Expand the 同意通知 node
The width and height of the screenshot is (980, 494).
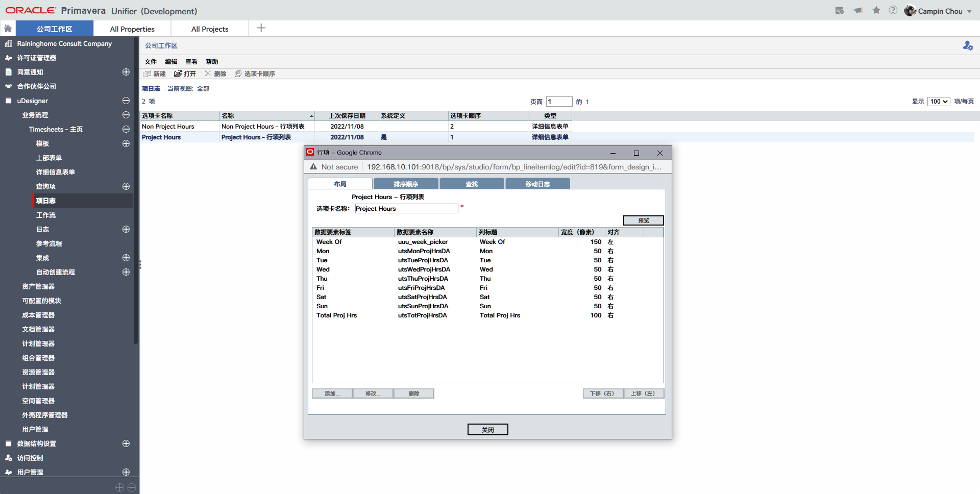(126, 72)
